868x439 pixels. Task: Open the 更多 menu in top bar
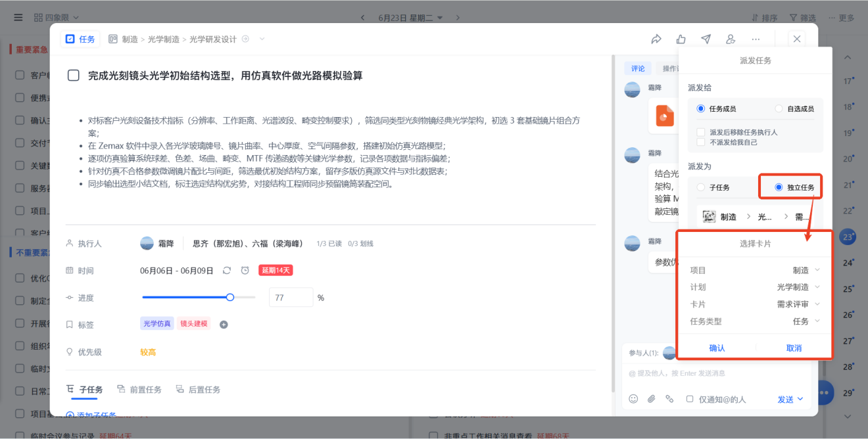point(841,18)
